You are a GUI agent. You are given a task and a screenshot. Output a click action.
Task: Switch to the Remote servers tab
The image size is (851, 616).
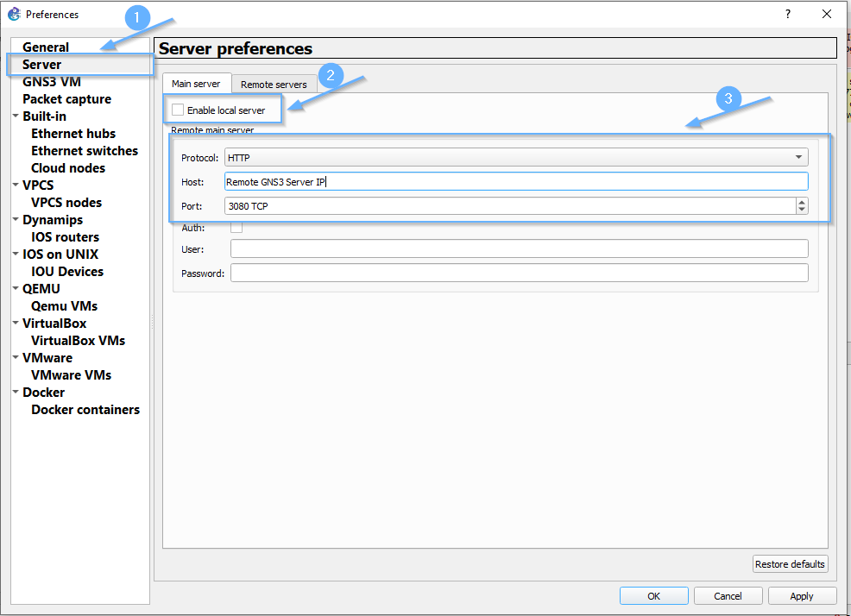click(274, 85)
